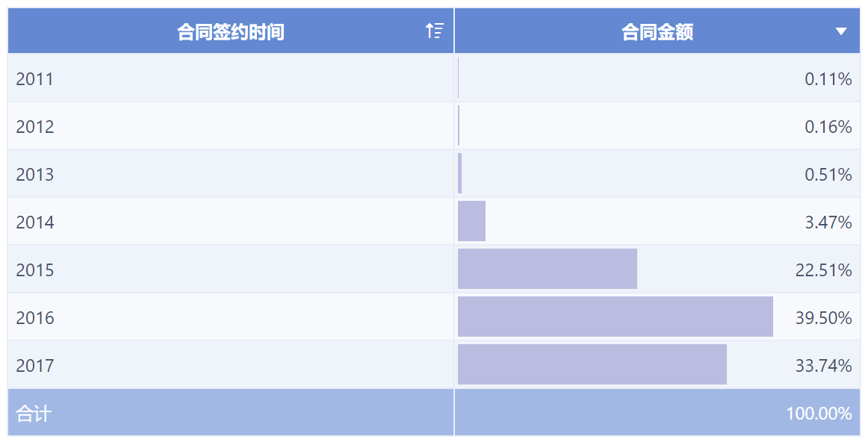Click the 合同金额 column header text
The width and height of the screenshot is (868, 442).
coord(657,32)
